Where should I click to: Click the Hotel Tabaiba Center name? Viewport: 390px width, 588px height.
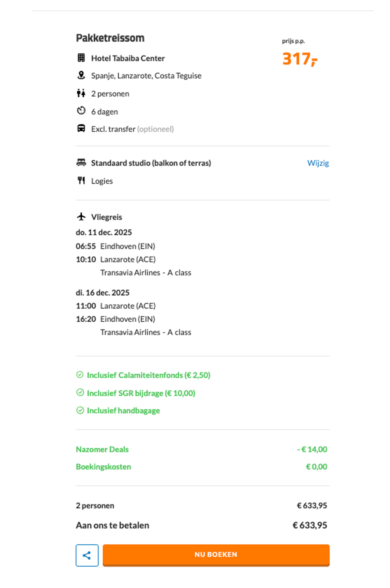[x=128, y=58]
